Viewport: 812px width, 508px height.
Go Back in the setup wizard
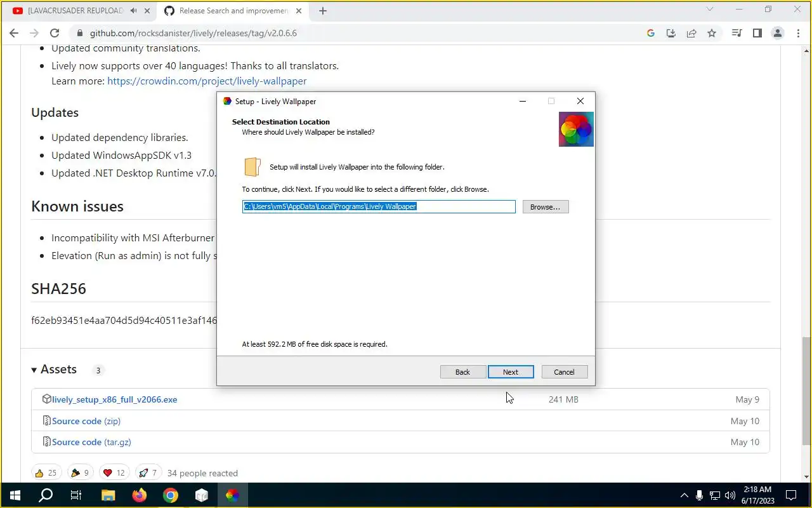[462, 372]
